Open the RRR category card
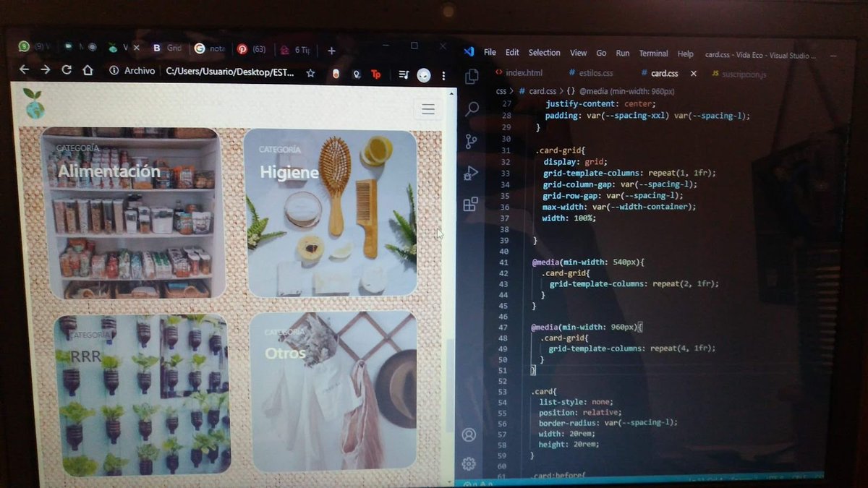This screenshot has height=488, width=868. [x=141, y=395]
